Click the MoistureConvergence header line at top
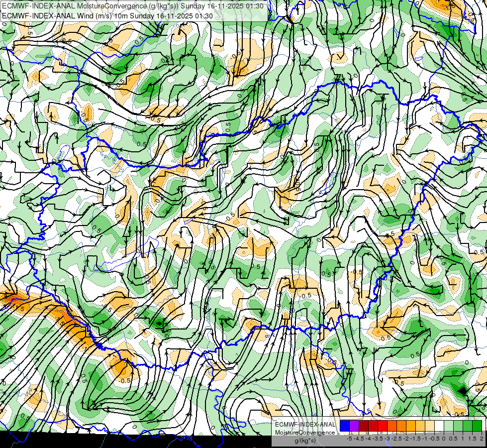The width and height of the screenshot is (487, 448). coord(133,6)
